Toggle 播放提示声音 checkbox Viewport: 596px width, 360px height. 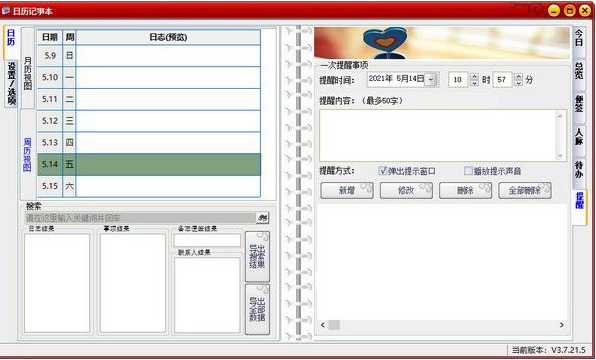coord(468,171)
